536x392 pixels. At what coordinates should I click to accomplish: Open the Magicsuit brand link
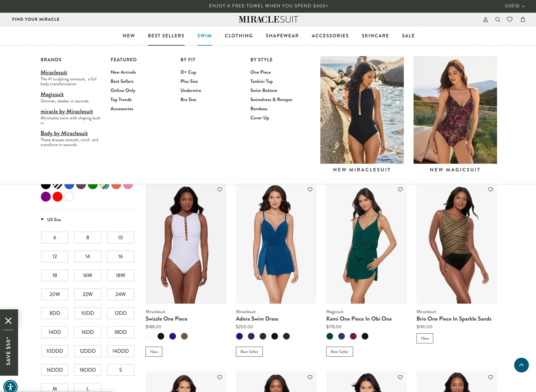click(x=52, y=94)
